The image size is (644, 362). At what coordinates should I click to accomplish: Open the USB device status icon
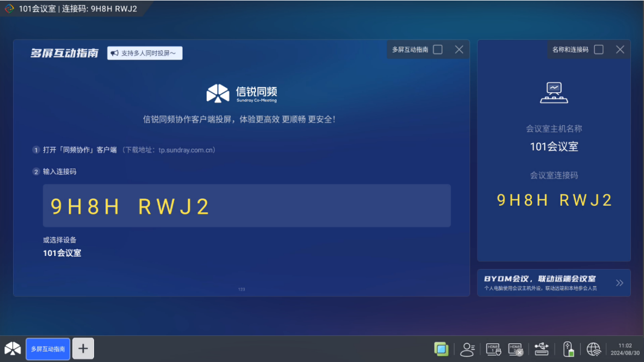coord(541,349)
